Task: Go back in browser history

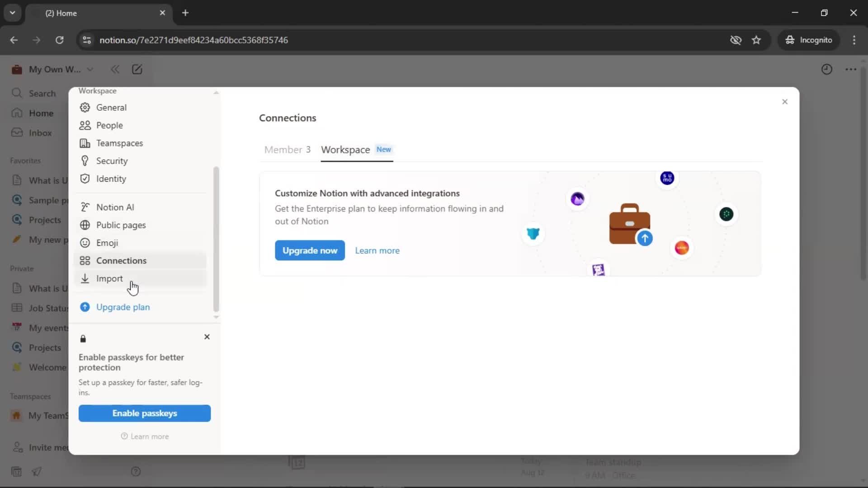Action: [14, 40]
